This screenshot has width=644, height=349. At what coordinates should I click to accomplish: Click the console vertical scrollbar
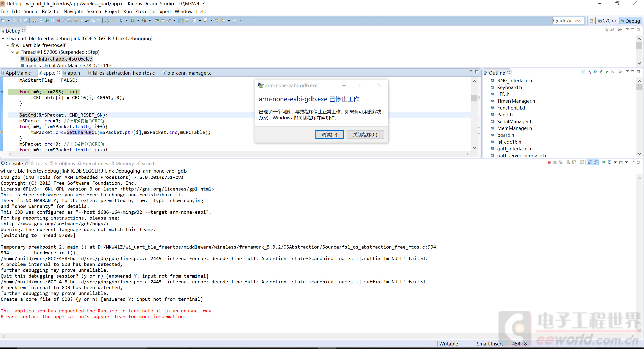(x=639, y=254)
